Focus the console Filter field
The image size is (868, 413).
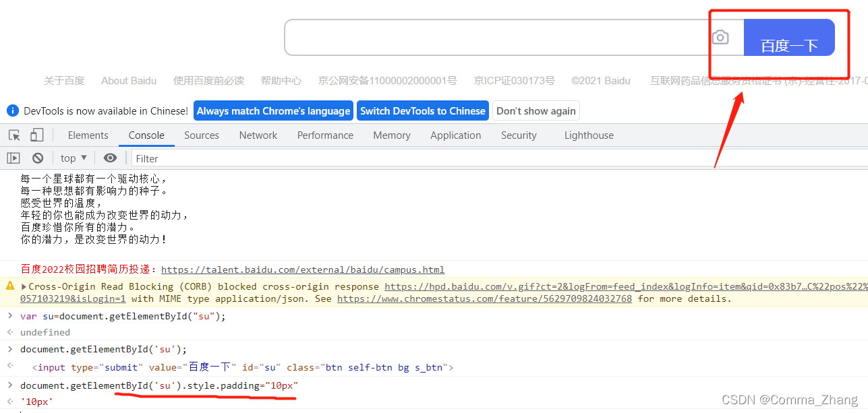click(499, 158)
